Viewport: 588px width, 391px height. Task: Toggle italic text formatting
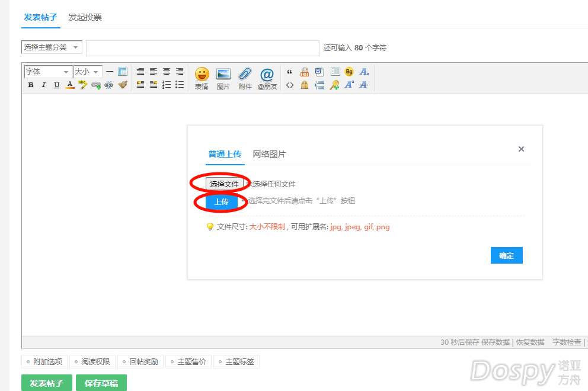click(43, 85)
